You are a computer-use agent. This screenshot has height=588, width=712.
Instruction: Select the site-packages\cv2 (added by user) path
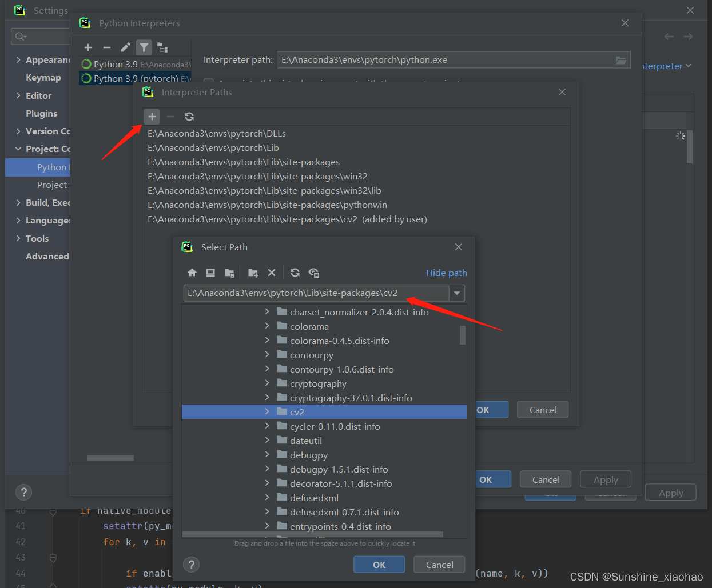click(x=356, y=219)
